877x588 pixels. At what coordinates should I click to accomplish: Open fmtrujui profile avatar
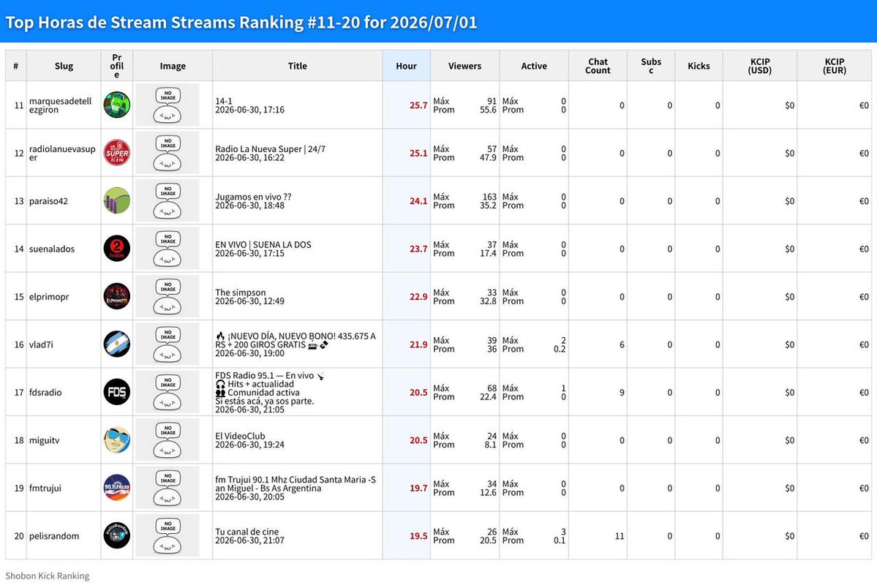pyautogui.click(x=117, y=488)
